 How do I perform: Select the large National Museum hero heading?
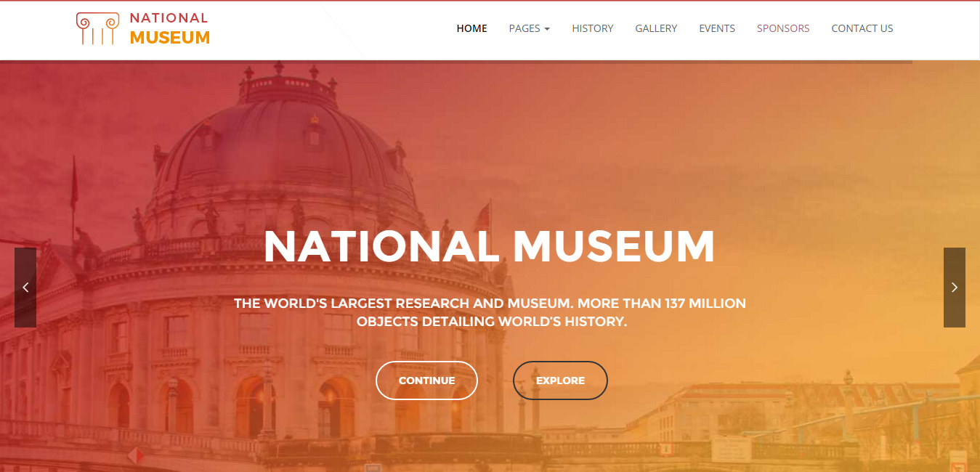pyautogui.click(x=490, y=247)
